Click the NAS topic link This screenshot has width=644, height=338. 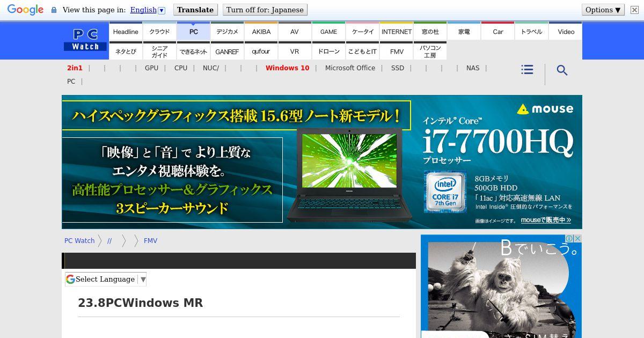[x=473, y=68]
